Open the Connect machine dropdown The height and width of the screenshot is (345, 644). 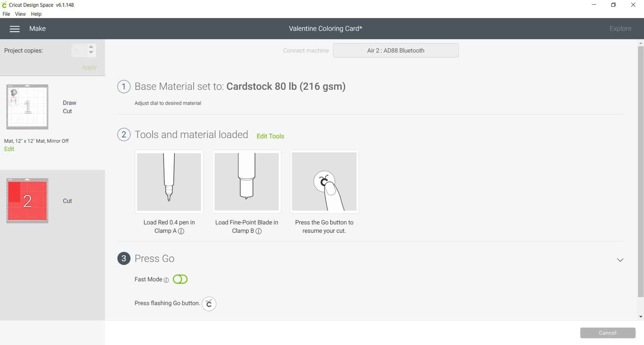tap(395, 51)
